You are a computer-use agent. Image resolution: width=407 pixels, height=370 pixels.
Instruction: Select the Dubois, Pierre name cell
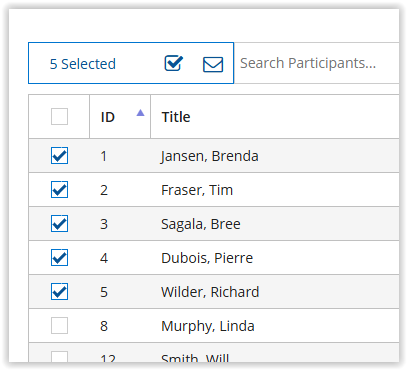(x=207, y=258)
